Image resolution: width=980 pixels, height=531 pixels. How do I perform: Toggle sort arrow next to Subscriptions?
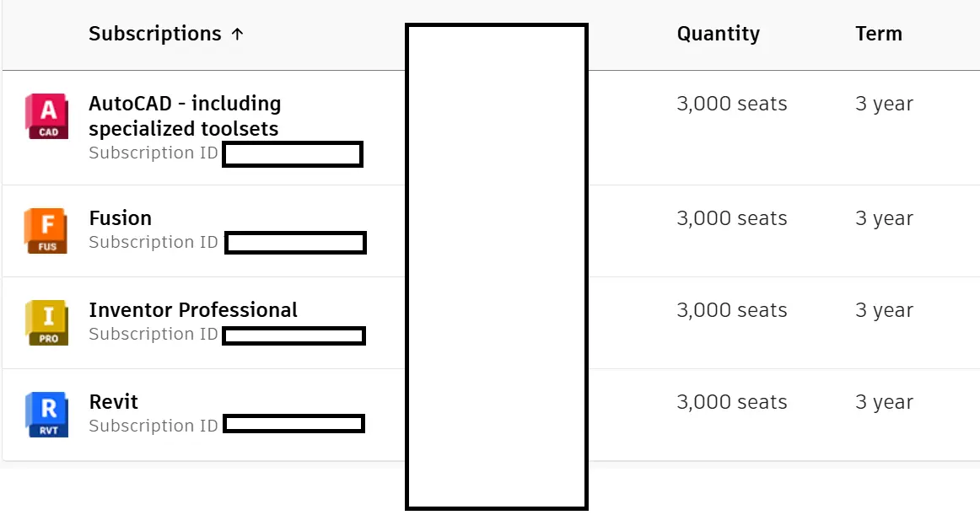pos(237,34)
